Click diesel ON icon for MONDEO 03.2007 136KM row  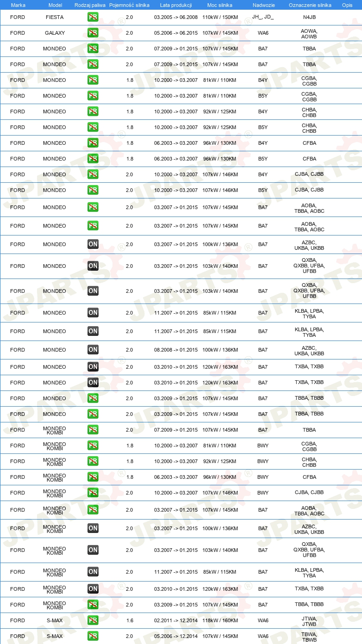tap(93, 244)
